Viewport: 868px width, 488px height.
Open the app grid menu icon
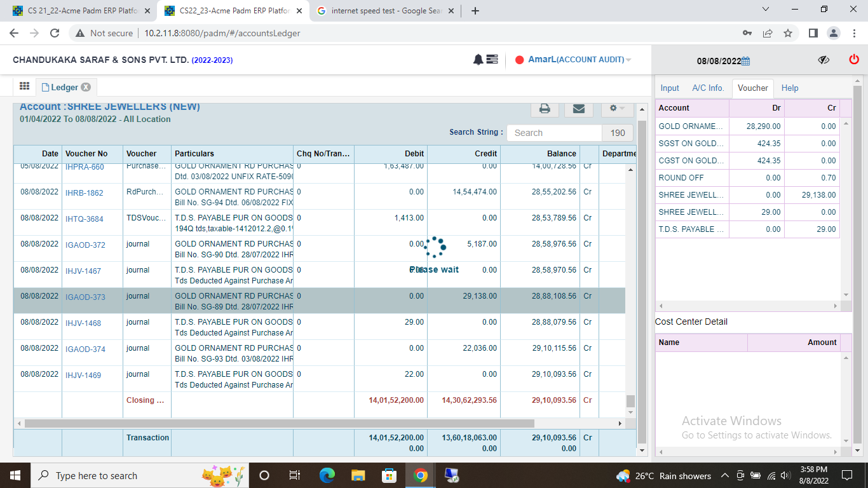pos(25,86)
